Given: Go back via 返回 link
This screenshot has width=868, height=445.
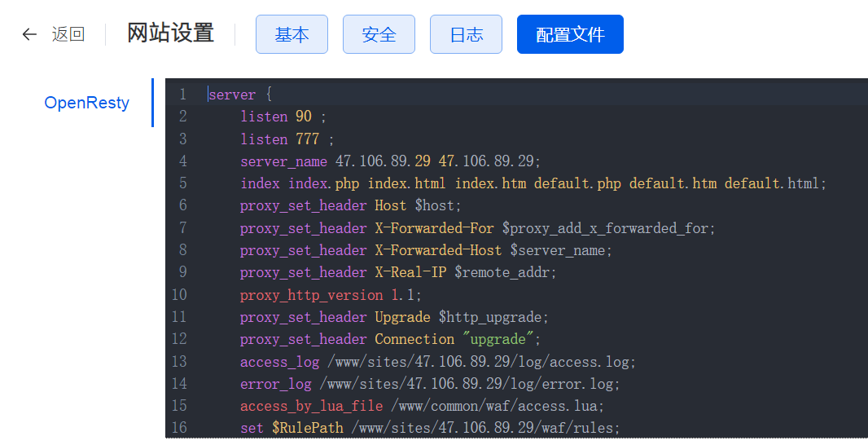Looking at the screenshot, I should point(68,34).
